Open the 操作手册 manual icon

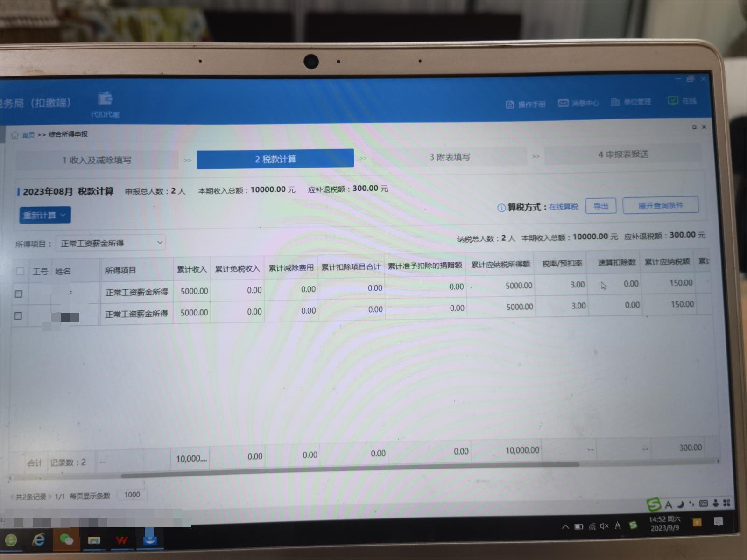coord(510,105)
